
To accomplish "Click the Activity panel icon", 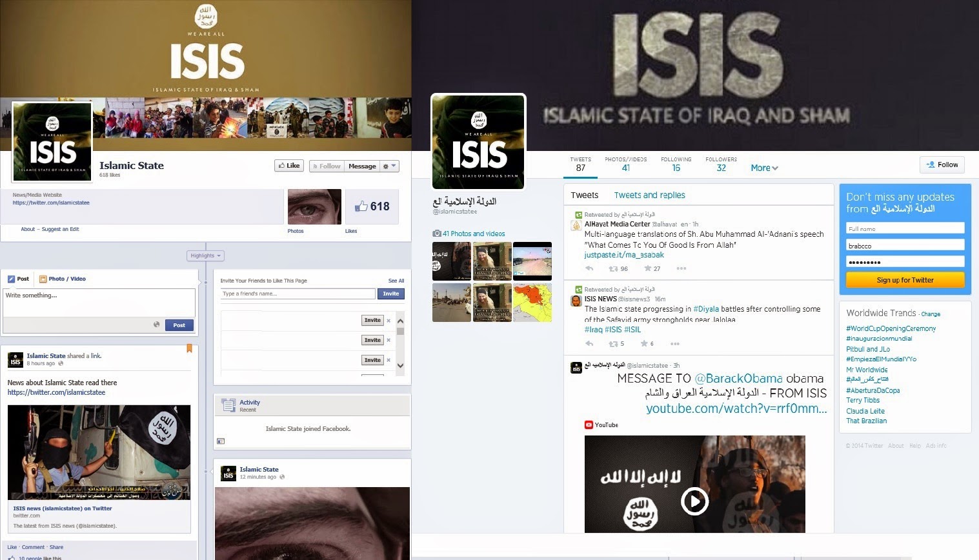I will point(228,405).
